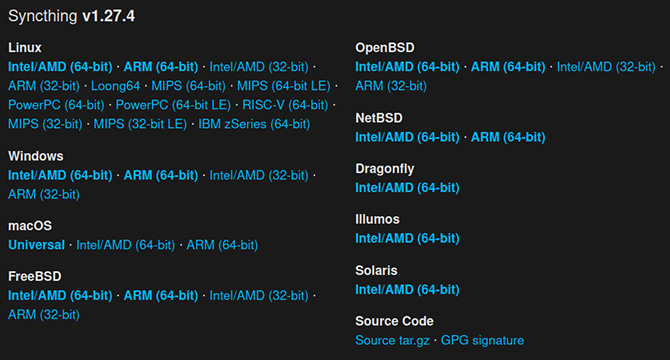Click Linux IBM zSeries (64-bit) link
Viewport: 670px width, 360px height.
coord(254,124)
